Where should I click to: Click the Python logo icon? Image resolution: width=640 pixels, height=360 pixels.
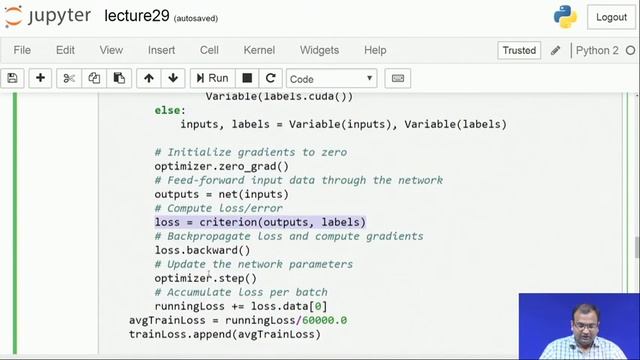(565, 17)
